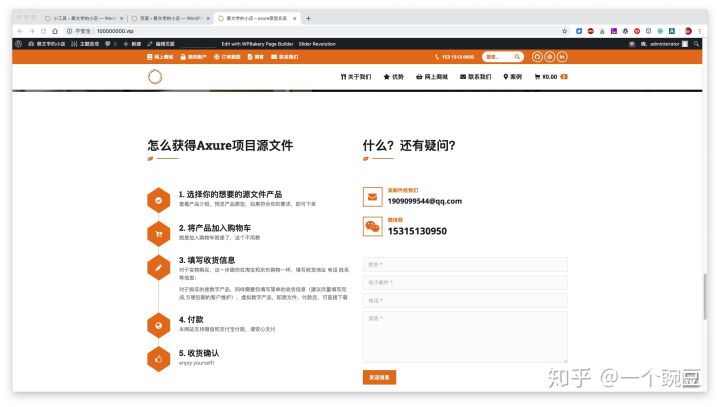Image resolution: width=720 pixels, height=407 pixels.
Task: Click the purple extension icon in toolbar
Action: [613, 31]
